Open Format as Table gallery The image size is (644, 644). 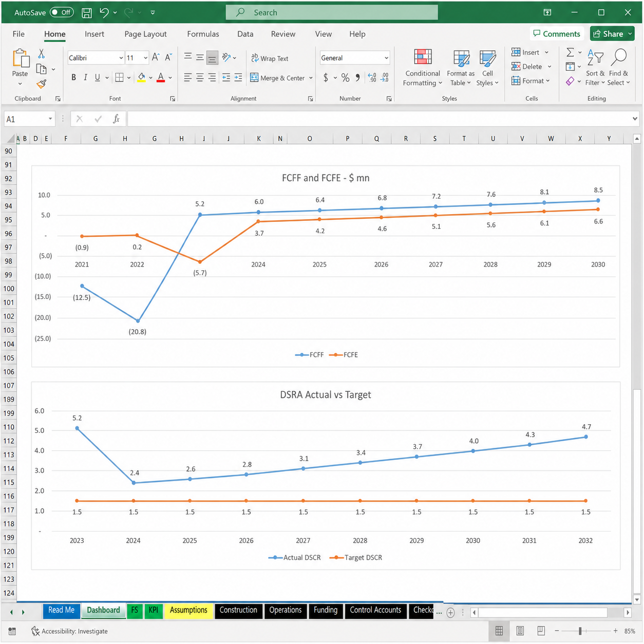point(461,68)
